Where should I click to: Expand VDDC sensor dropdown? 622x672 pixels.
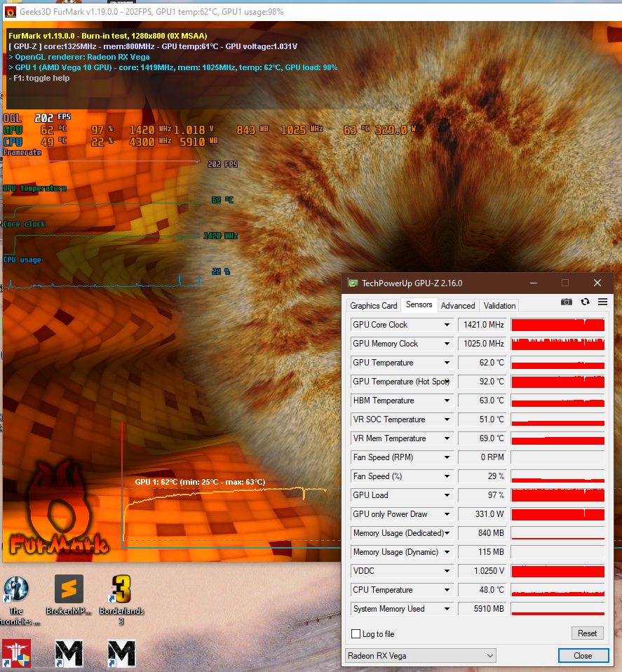[x=447, y=571]
